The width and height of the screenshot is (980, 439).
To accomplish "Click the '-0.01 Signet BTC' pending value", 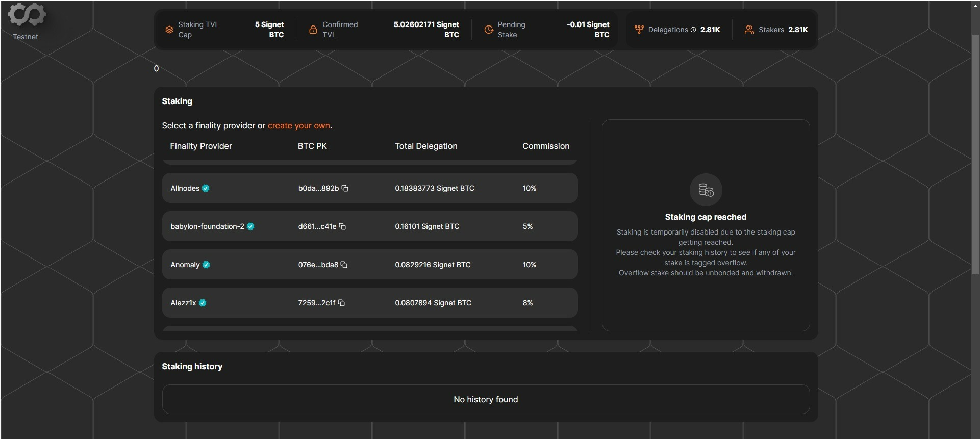I will [x=588, y=30].
